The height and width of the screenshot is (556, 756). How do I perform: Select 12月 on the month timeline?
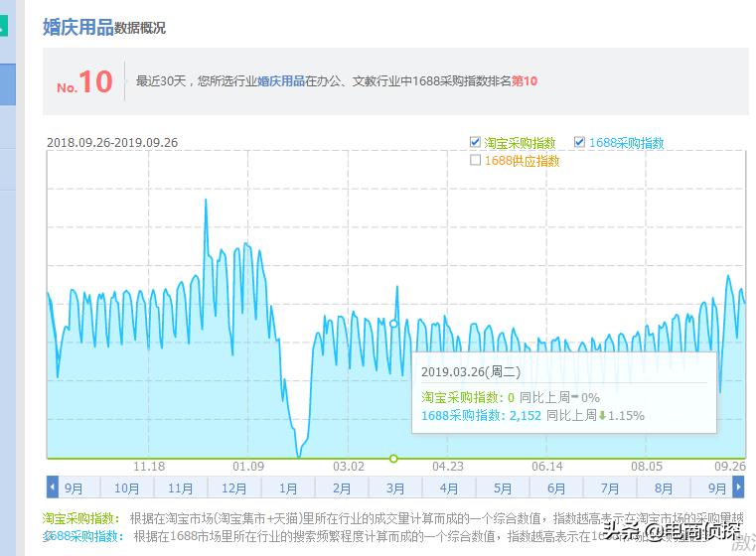click(x=234, y=488)
